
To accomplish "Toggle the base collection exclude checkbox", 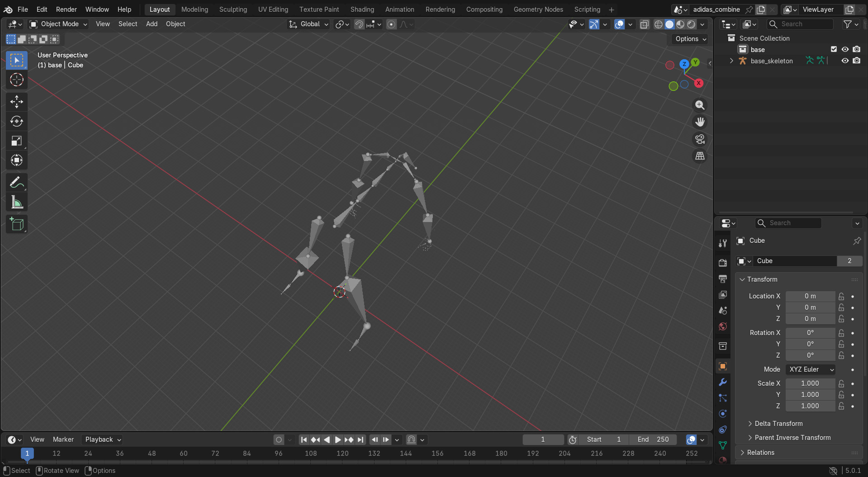I will click(x=834, y=49).
